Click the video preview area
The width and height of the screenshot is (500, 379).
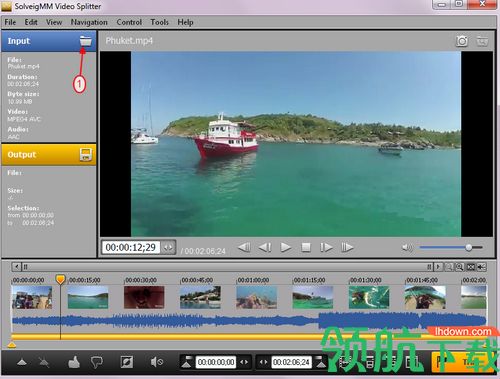tap(296, 144)
